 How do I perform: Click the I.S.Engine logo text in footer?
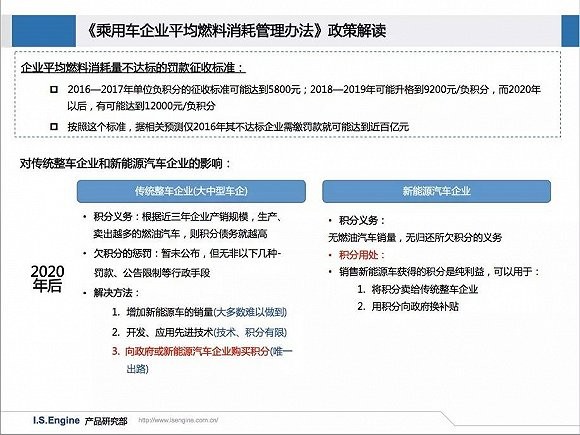(x=56, y=420)
